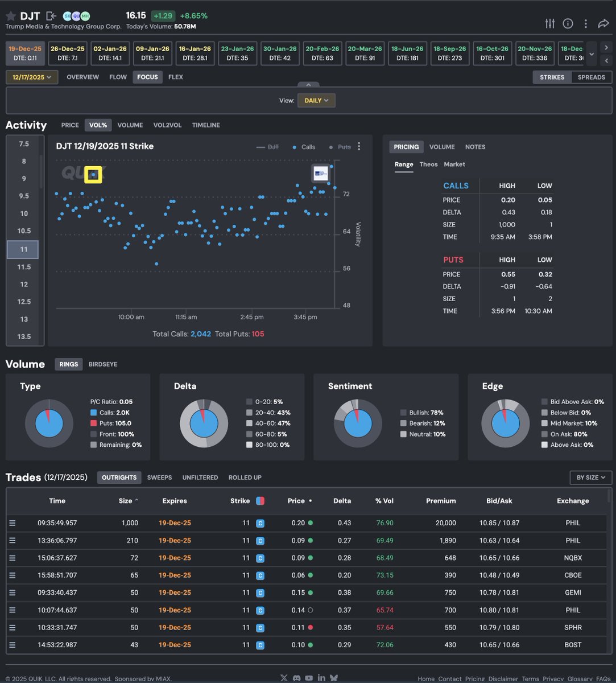Open row menu for the 15:06:37.627 trade
Viewport: 616px width, 683px height.
tap(12, 558)
